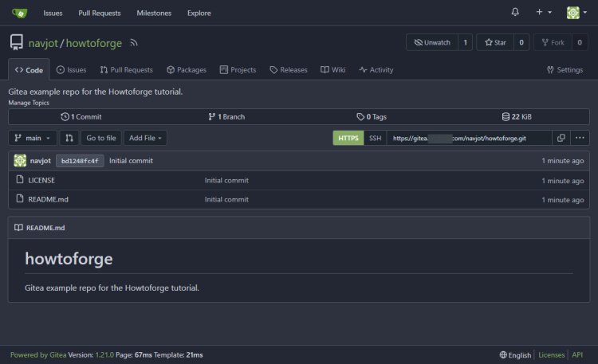Switch clone URL to HTTPS
The height and width of the screenshot is (364, 598).
click(x=348, y=138)
